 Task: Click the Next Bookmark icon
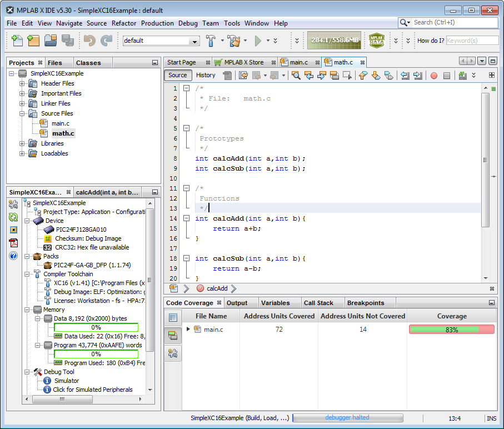coord(376,75)
